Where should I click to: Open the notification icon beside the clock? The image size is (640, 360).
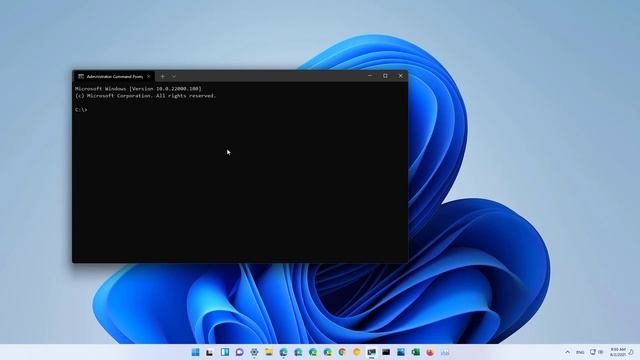(631, 352)
